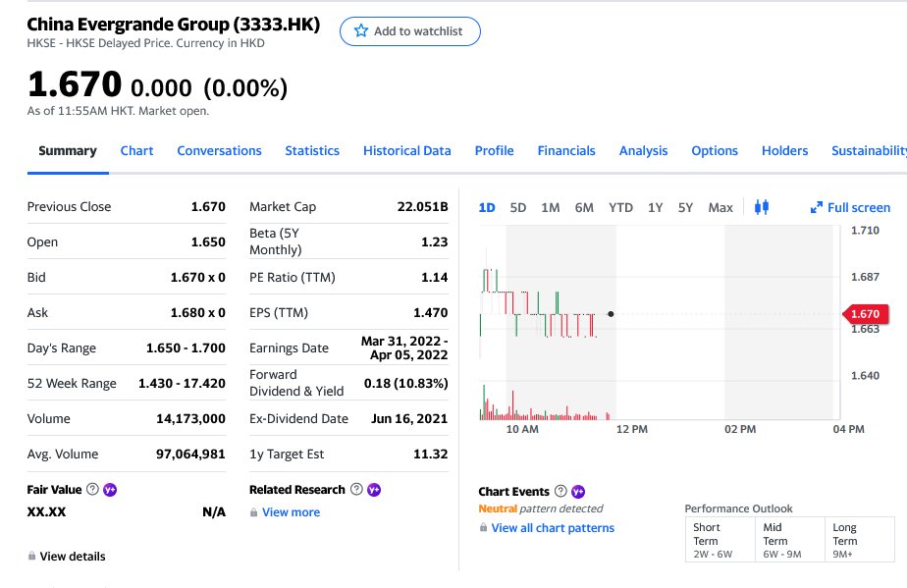Click the Fair Value premium Y+ badge
907x588 pixels.
[x=110, y=490]
